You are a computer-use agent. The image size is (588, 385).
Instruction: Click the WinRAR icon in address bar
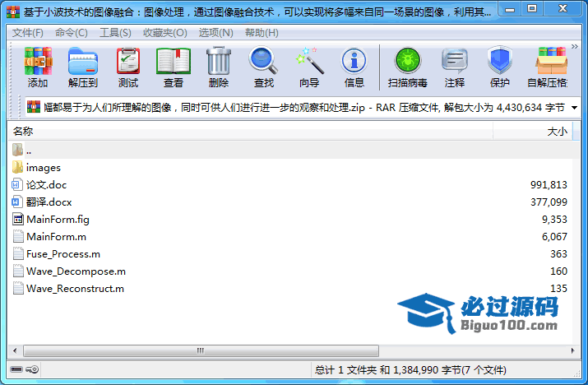tap(34, 107)
